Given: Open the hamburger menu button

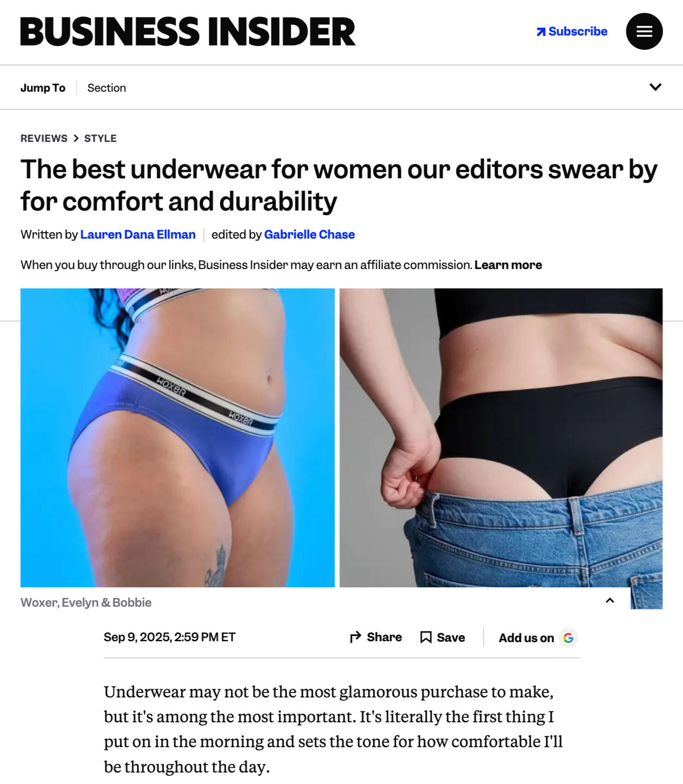Looking at the screenshot, I should [644, 31].
